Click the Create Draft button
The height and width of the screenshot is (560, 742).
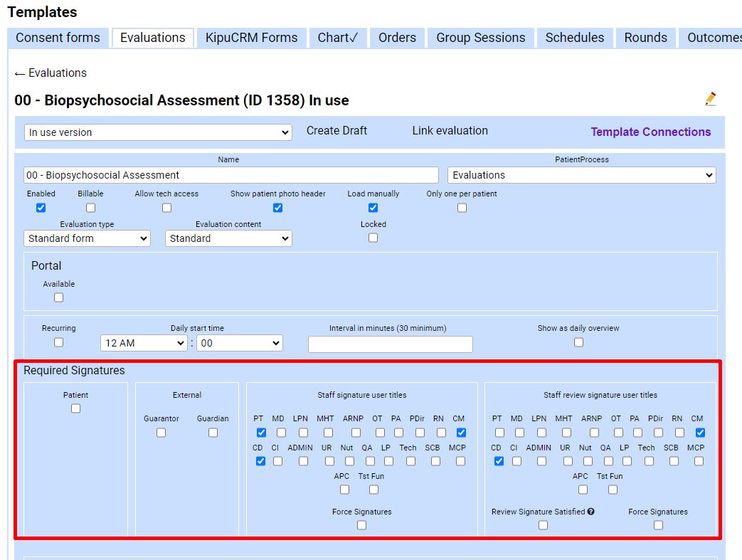[x=336, y=131]
